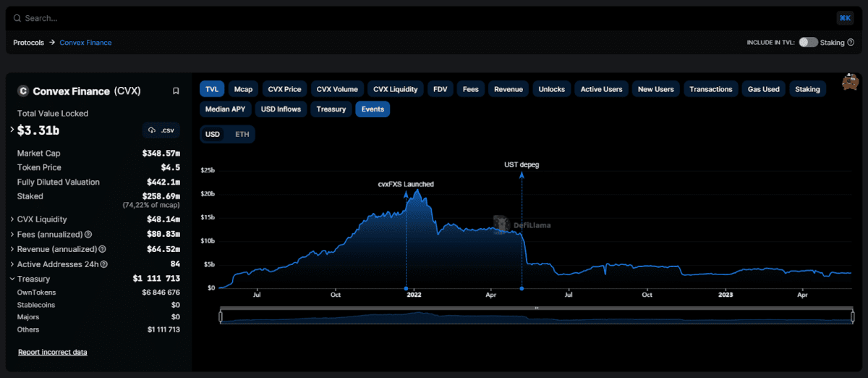868x378 pixels.
Task: Click the $3.31b TVL value
Action: coord(38,130)
